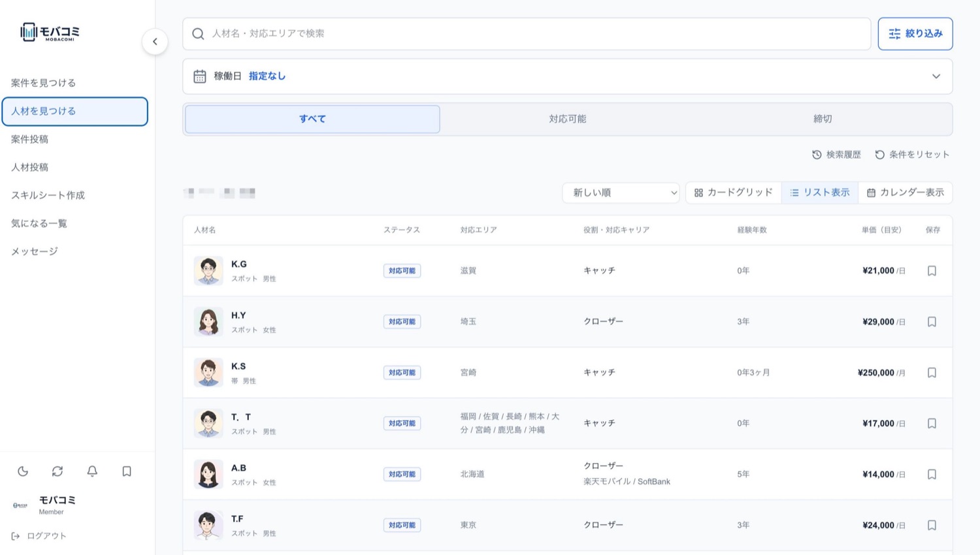The width and height of the screenshot is (980, 555).
Task: Bookmark the K.G talent row
Action: pos(932,271)
